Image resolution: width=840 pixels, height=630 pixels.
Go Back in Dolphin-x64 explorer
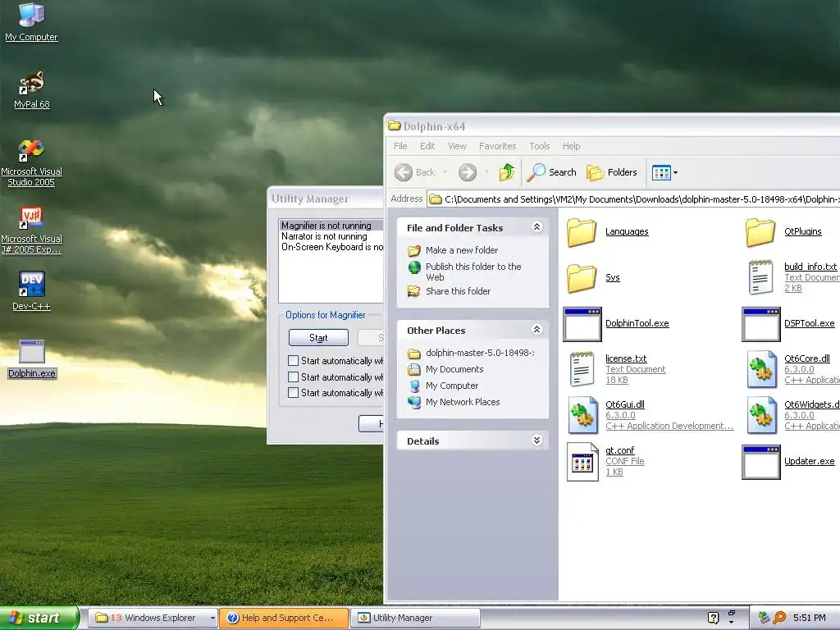414,172
